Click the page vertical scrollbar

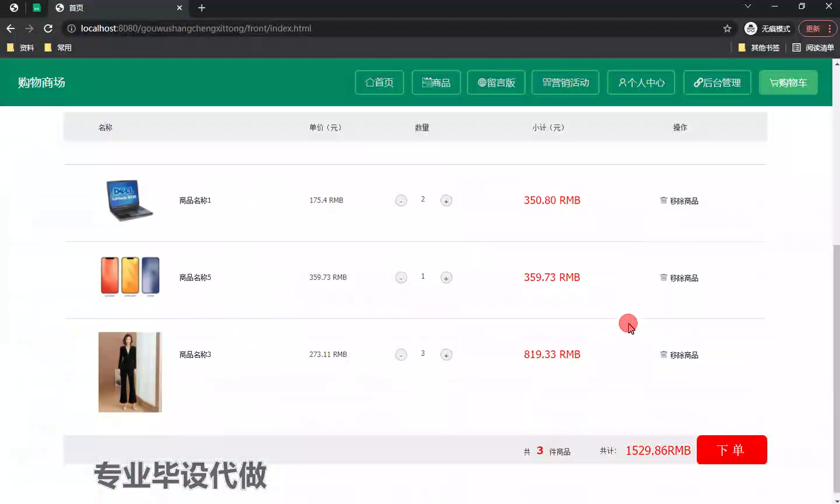pos(836,369)
